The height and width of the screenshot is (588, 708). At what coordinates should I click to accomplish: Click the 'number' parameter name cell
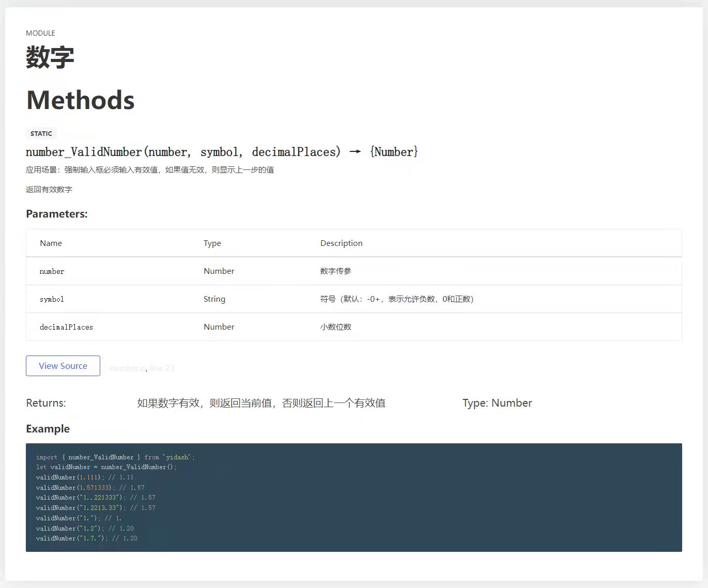(52, 271)
